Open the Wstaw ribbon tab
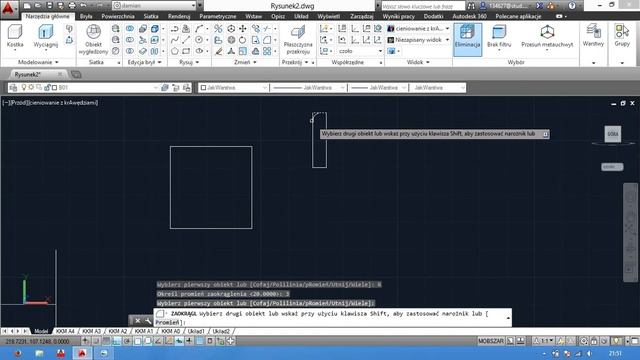The height and width of the screenshot is (360, 640). [253, 16]
